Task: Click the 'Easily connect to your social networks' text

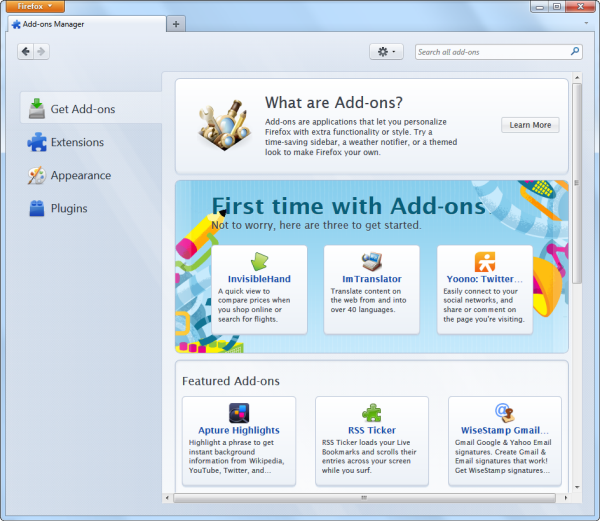Action: tap(484, 305)
